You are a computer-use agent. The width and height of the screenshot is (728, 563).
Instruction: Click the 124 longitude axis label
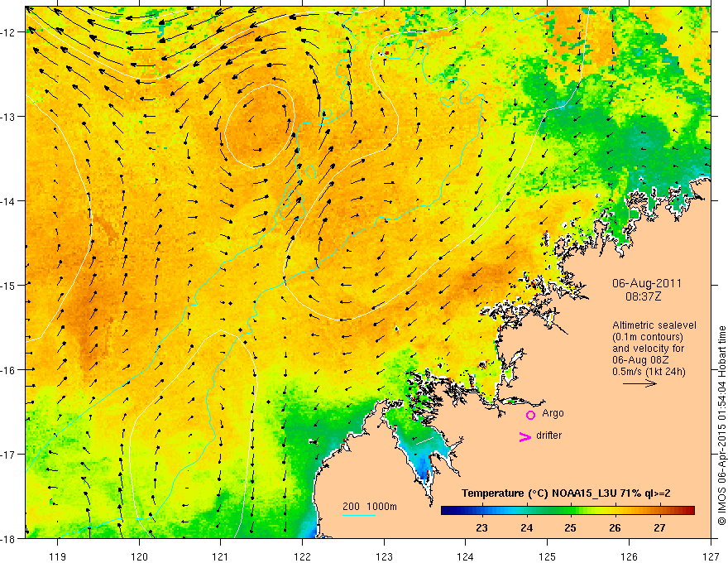(466, 557)
